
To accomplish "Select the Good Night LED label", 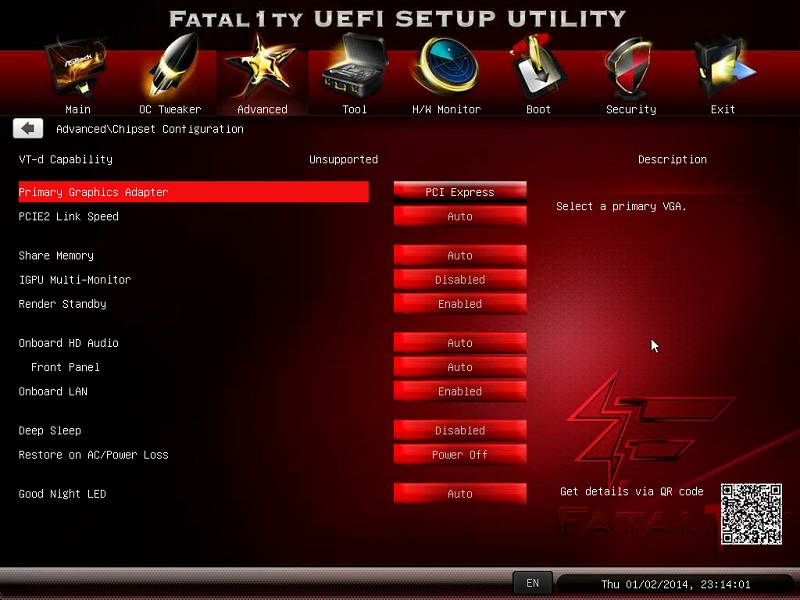I will 62,494.
